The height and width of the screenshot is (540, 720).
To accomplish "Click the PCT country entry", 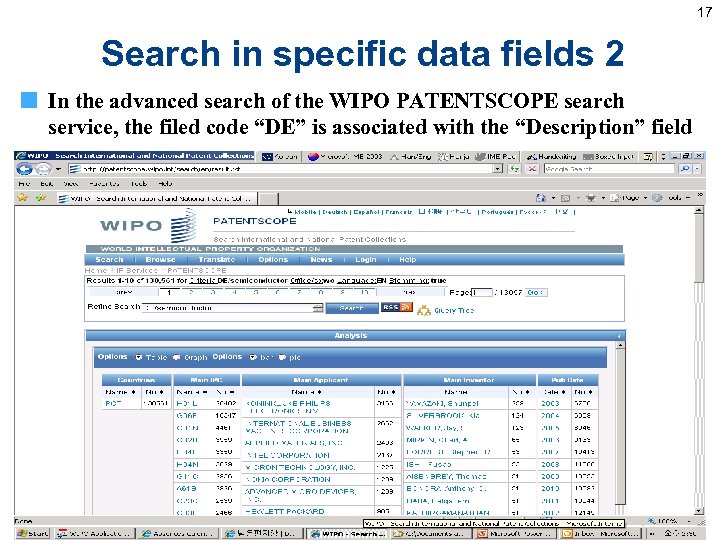I will tap(113, 404).
